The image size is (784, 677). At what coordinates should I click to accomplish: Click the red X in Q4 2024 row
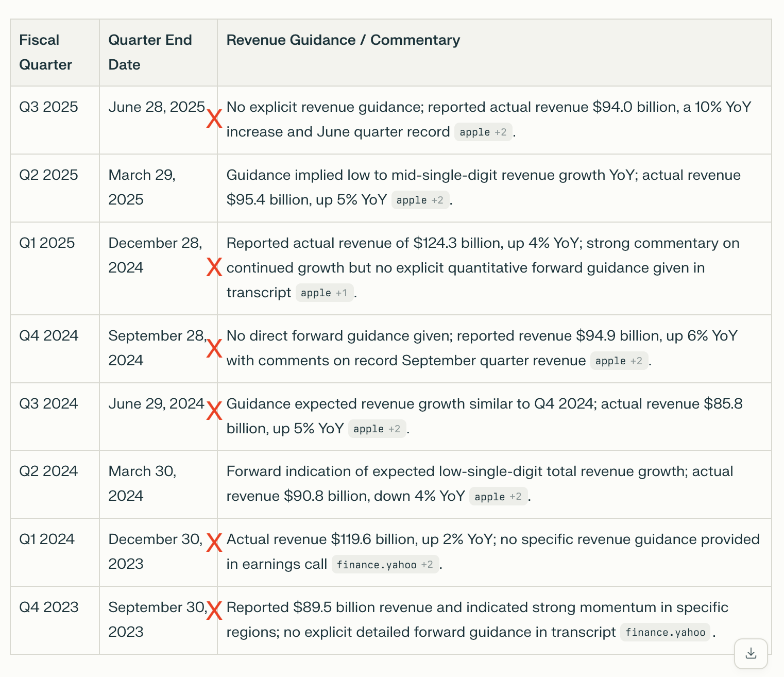pyautogui.click(x=214, y=348)
